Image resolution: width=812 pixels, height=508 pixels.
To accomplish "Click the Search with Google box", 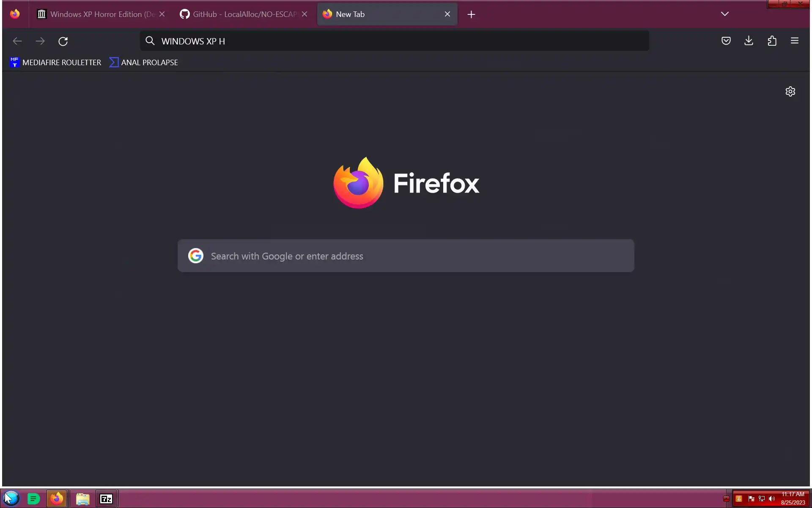I will (x=405, y=256).
